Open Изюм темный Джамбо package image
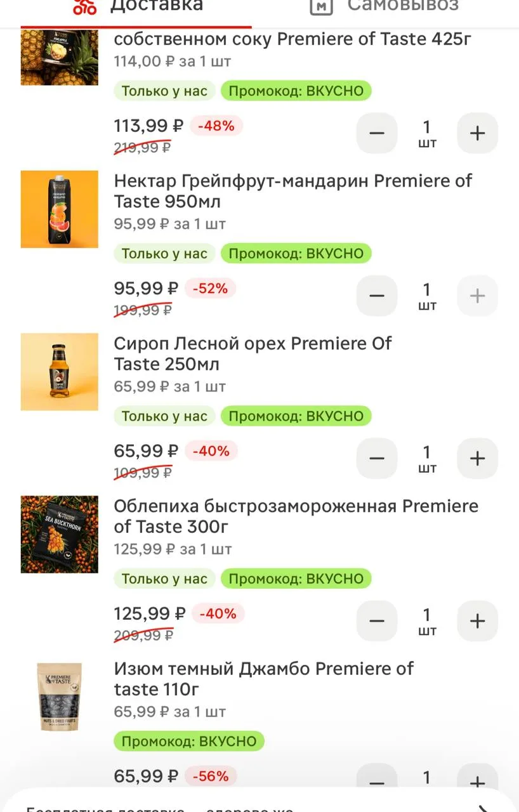 tap(60, 697)
